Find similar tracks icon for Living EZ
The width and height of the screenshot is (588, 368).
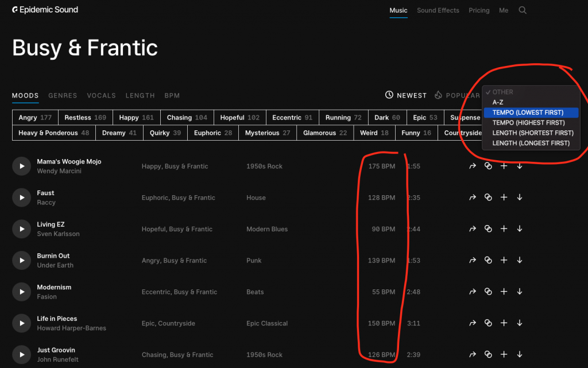(488, 229)
